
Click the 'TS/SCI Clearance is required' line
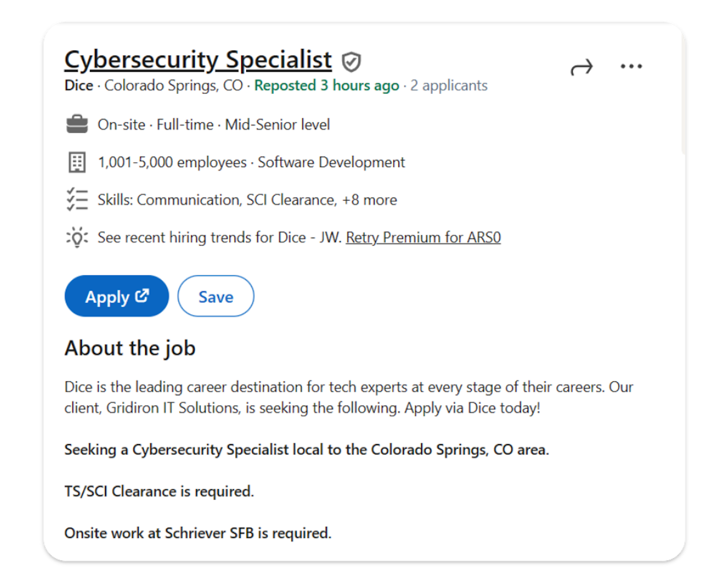(159, 492)
